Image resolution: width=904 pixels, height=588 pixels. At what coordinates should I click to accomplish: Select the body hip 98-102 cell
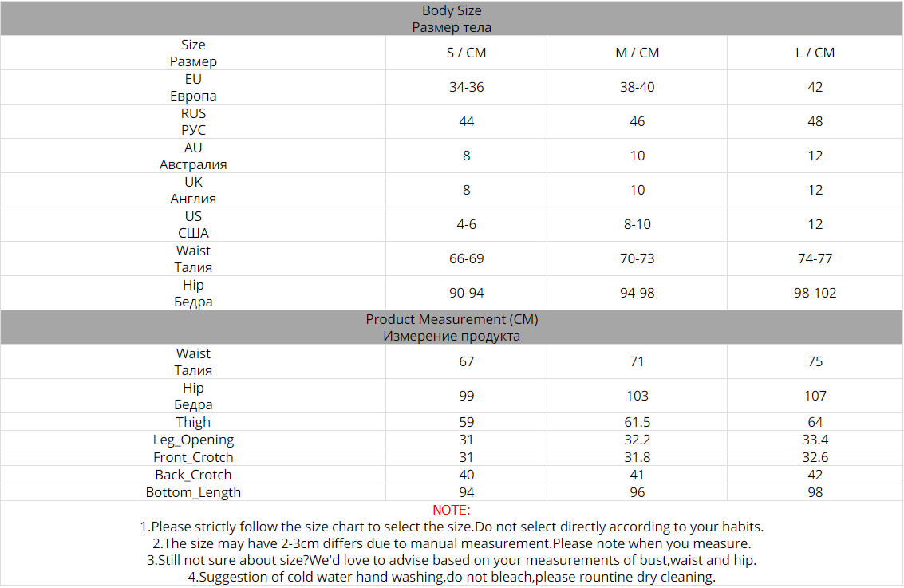pyautogui.click(x=815, y=293)
